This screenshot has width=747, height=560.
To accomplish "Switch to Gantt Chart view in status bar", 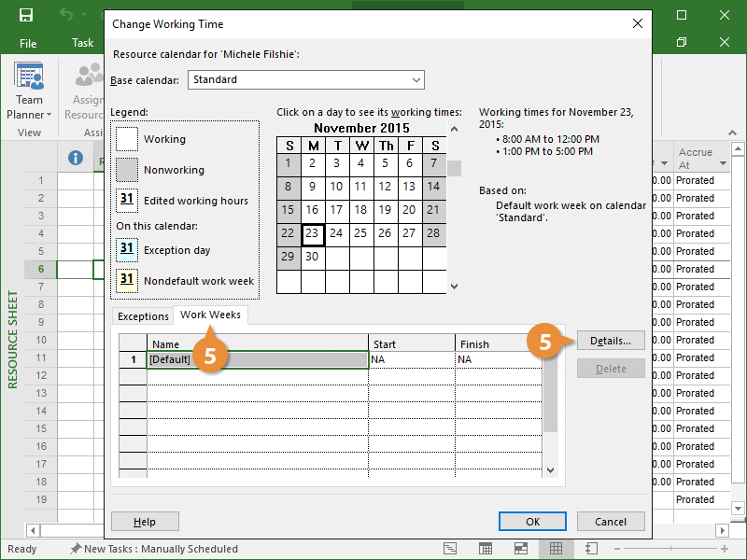I will click(x=451, y=549).
